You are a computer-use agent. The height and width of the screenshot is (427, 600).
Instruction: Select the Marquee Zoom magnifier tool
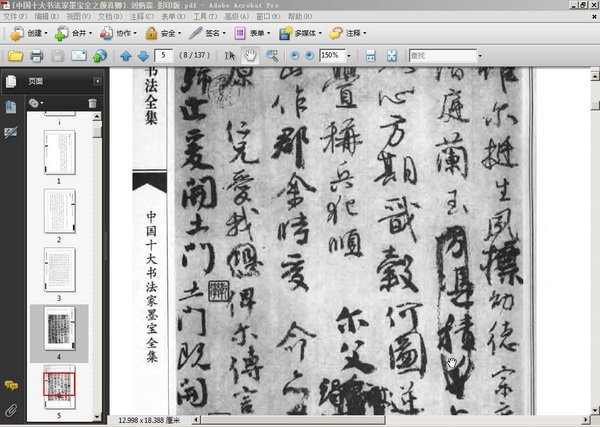pyautogui.click(x=271, y=55)
